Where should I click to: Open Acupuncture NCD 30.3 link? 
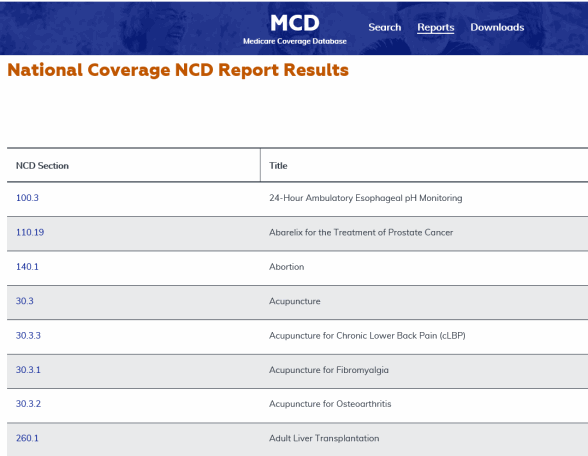[25, 301]
